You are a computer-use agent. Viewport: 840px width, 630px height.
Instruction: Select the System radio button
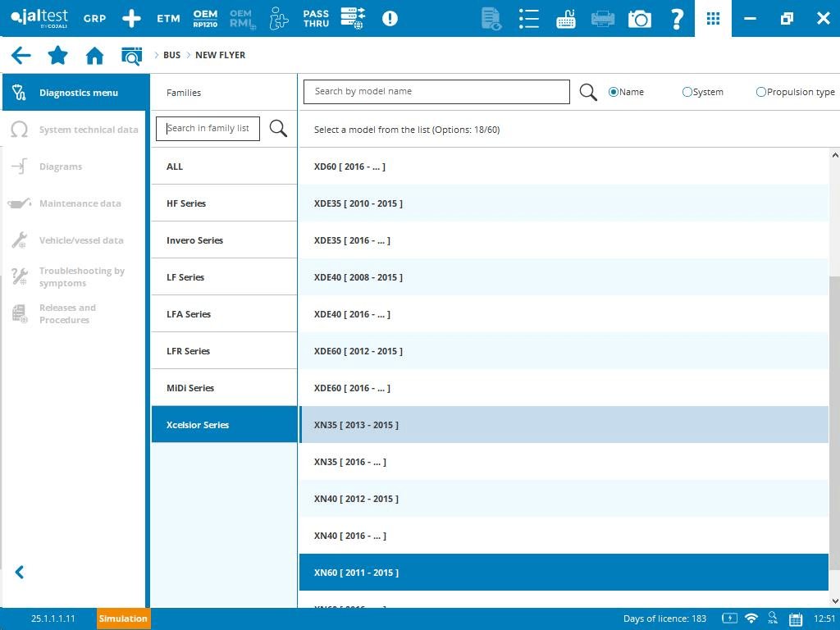click(687, 92)
